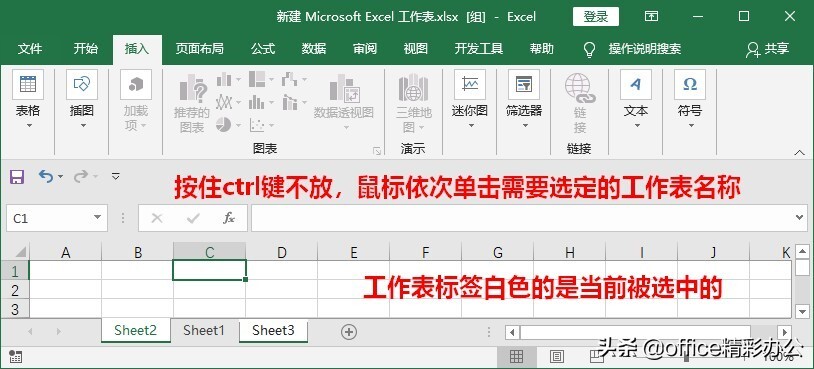The height and width of the screenshot is (369, 814).
Task: Switch to the 开发工具 tab
Action: tap(479, 49)
